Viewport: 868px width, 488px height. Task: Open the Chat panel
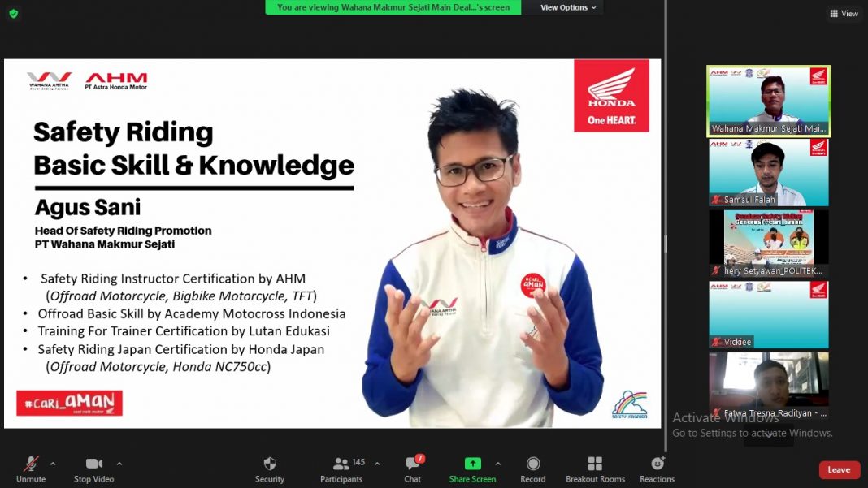click(x=413, y=469)
